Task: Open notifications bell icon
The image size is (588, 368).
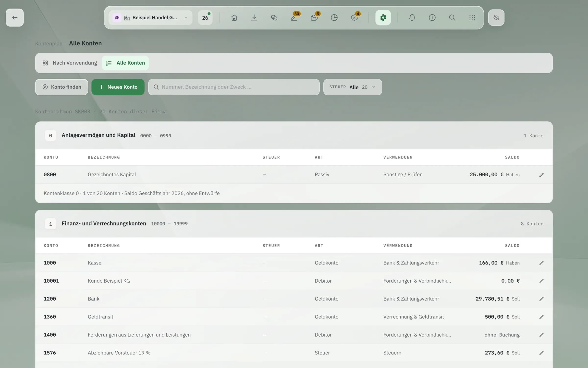Action: point(412,17)
